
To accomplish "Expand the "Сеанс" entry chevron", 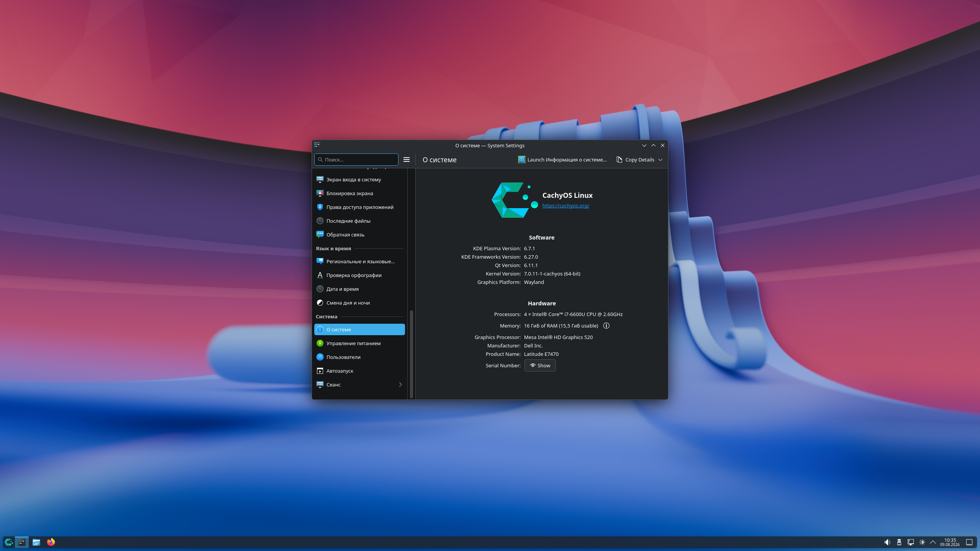I will click(400, 385).
